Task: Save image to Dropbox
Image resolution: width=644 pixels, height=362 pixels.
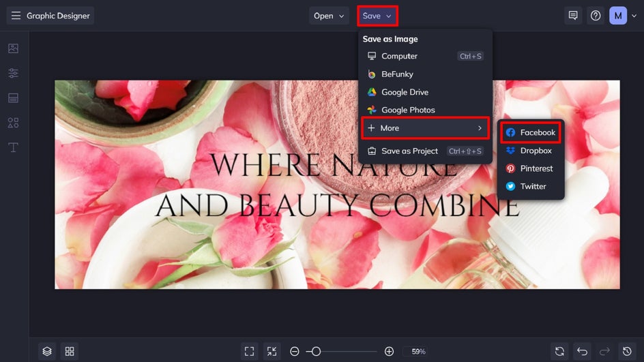Action: pos(531,151)
